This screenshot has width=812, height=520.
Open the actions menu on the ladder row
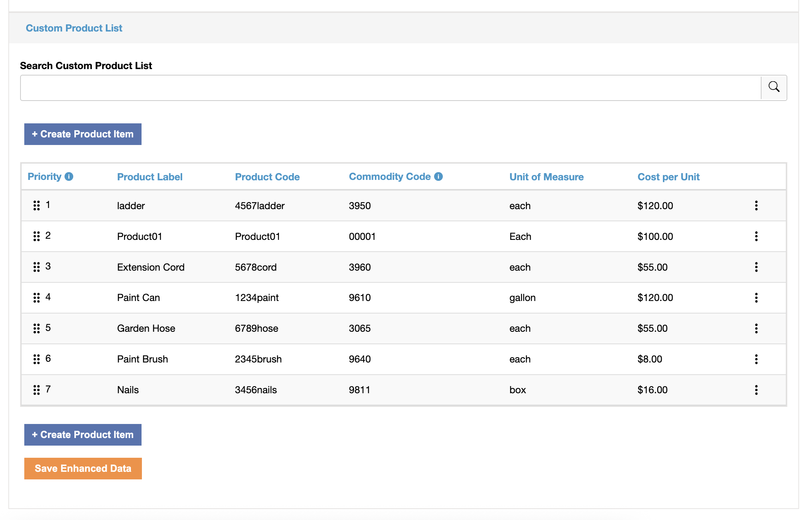point(756,206)
